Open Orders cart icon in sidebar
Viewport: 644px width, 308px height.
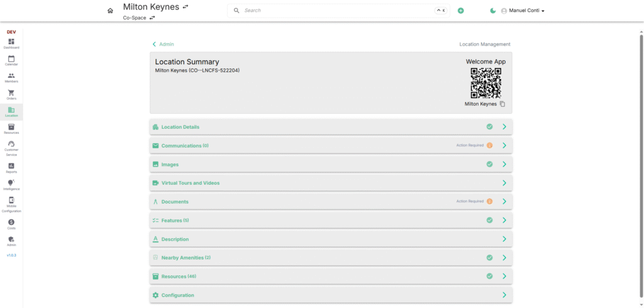tap(11, 94)
